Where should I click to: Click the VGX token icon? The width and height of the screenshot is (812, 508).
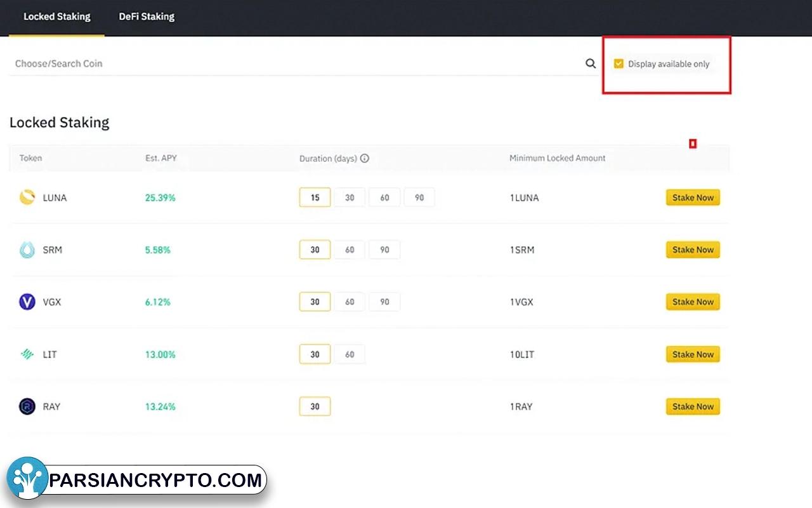coord(27,302)
